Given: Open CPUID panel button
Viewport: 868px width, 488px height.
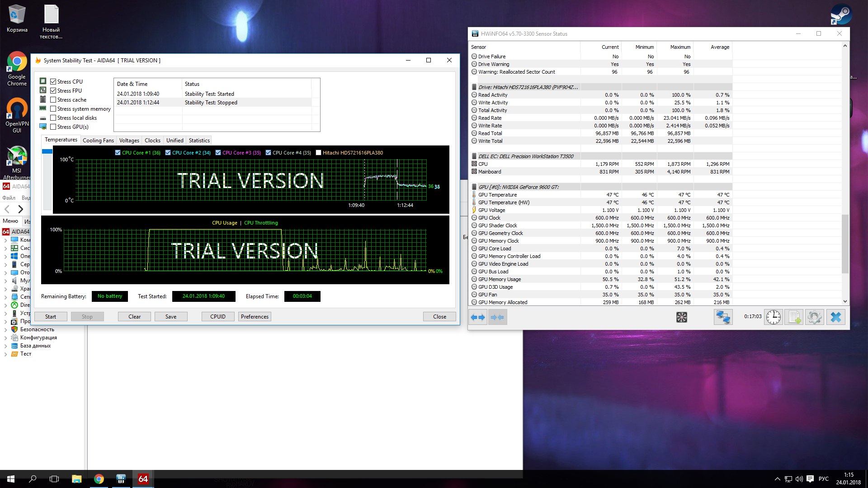Looking at the screenshot, I should [x=218, y=317].
